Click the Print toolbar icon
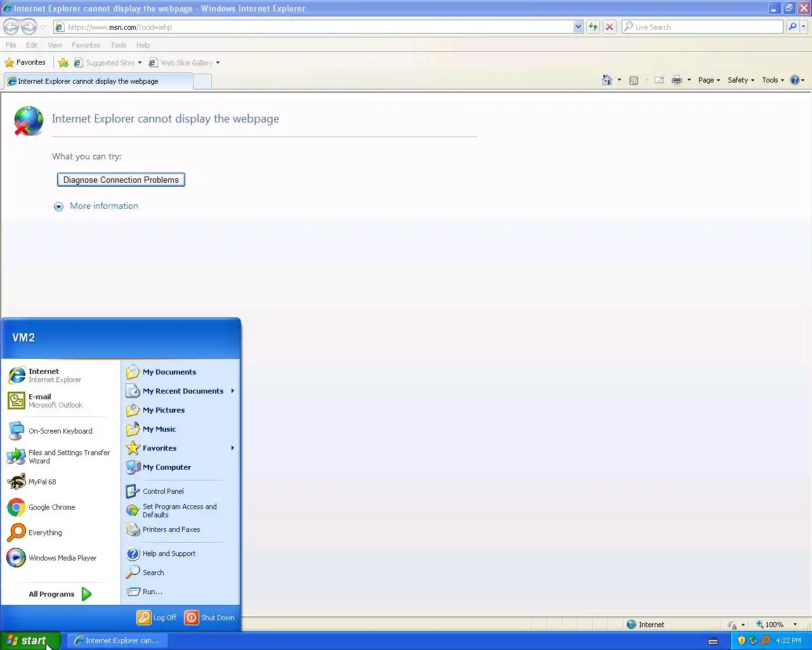The image size is (812, 650). click(677, 80)
